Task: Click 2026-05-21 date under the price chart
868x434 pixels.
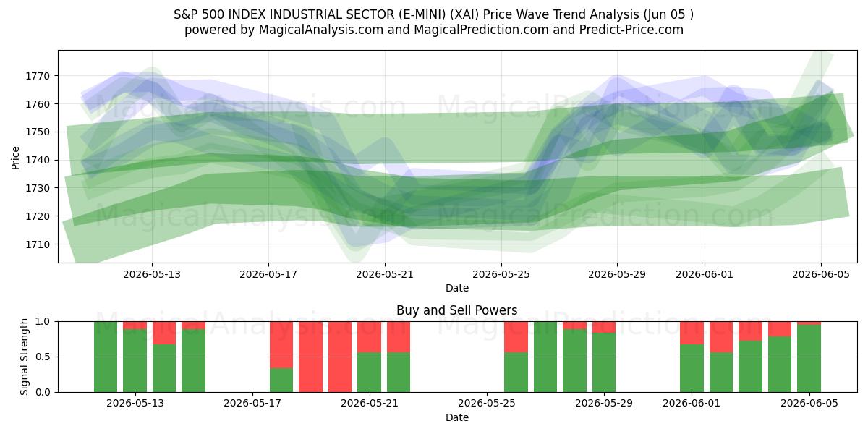Action: 385,274
